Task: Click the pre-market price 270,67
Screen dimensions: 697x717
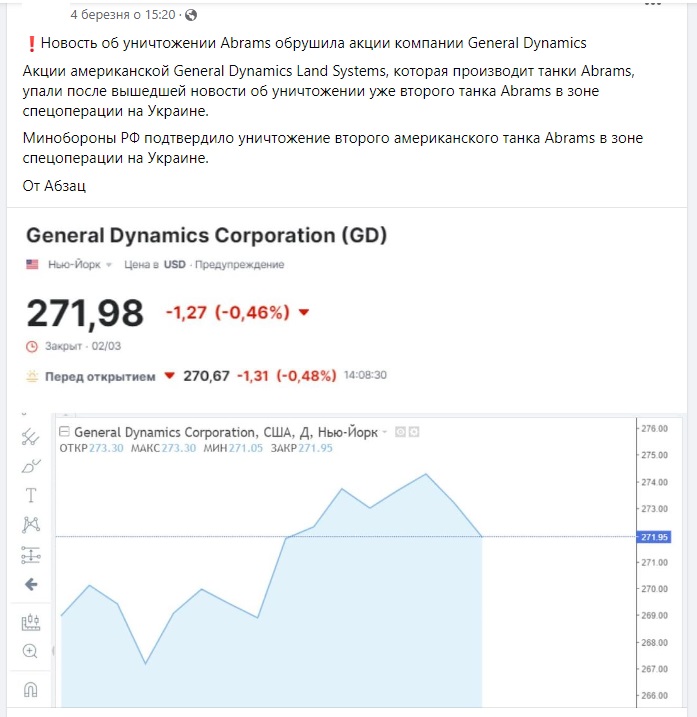Action: pos(206,376)
